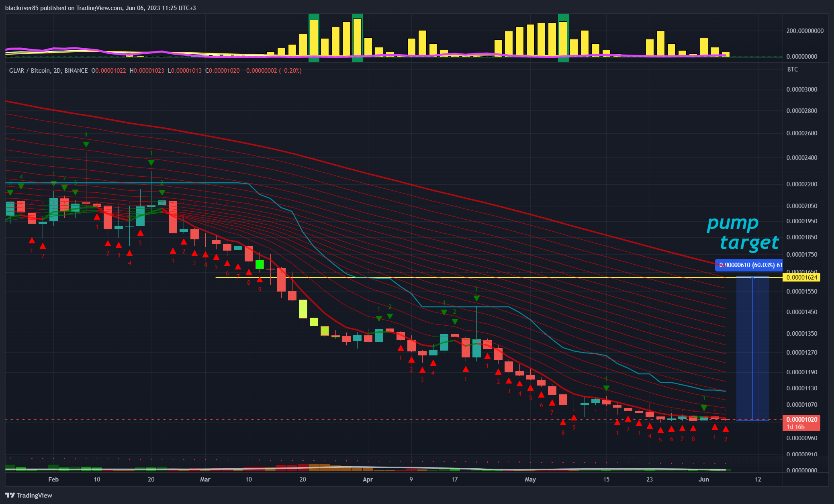Screen dimensions: 834x504
Task: Select the blue price-range measurement box
Action: (752, 349)
